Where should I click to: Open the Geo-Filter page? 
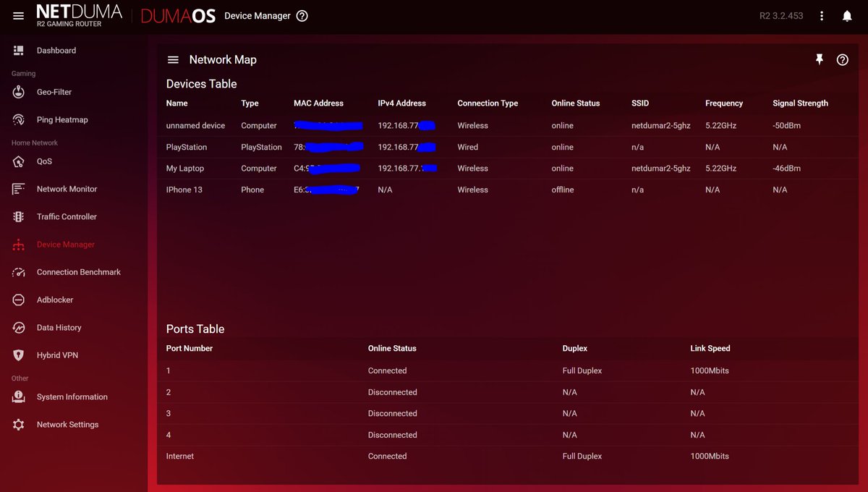point(54,92)
